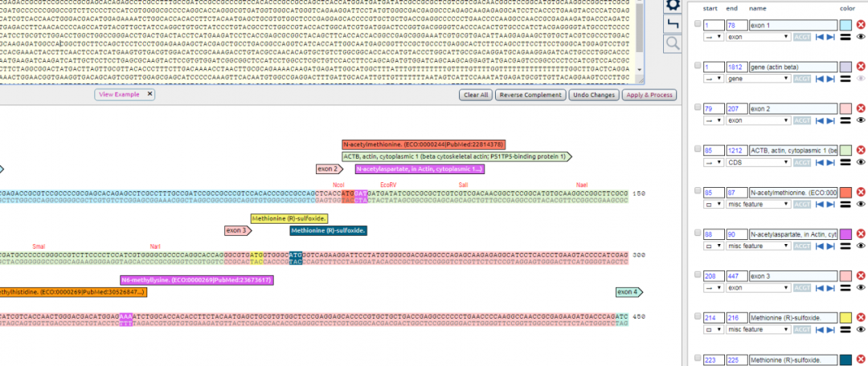
Task: Hide the exon 2 feature
Action: pos(861,120)
